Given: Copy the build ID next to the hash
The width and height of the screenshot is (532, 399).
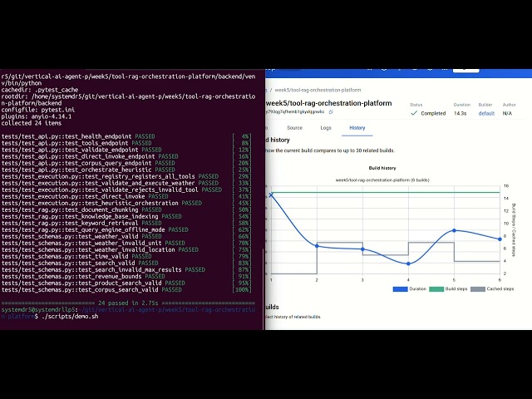Looking at the screenshot, I should 331,111.
